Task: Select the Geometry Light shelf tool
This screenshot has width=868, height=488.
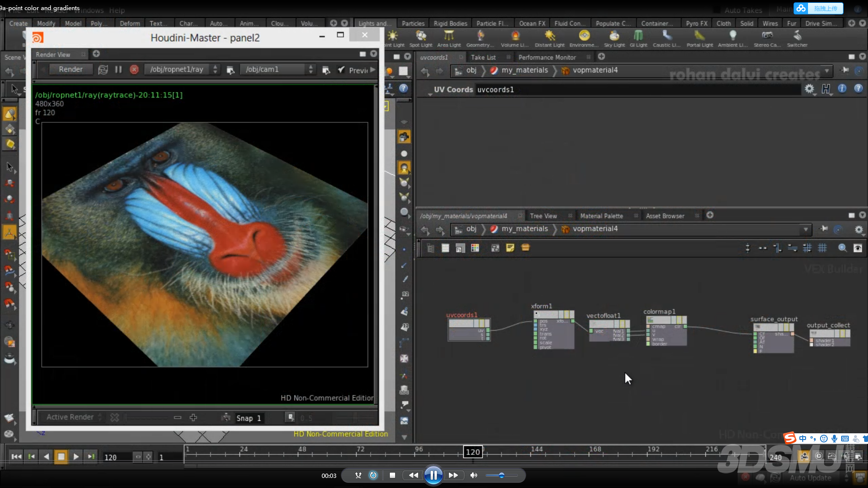Action: point(480,38)
